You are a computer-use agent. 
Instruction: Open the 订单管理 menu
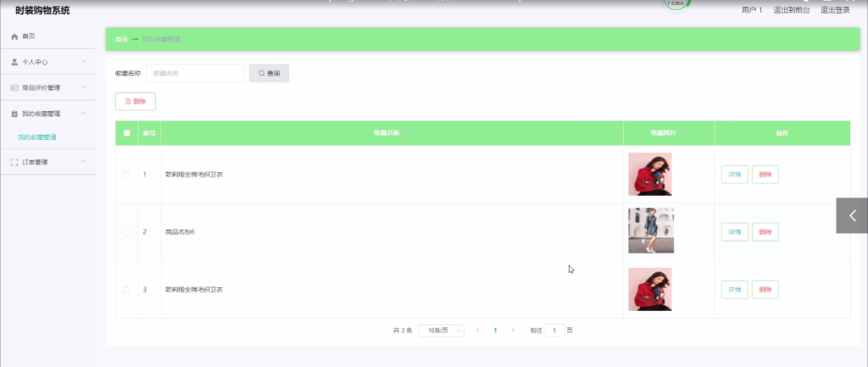click(x=47, y=162)
